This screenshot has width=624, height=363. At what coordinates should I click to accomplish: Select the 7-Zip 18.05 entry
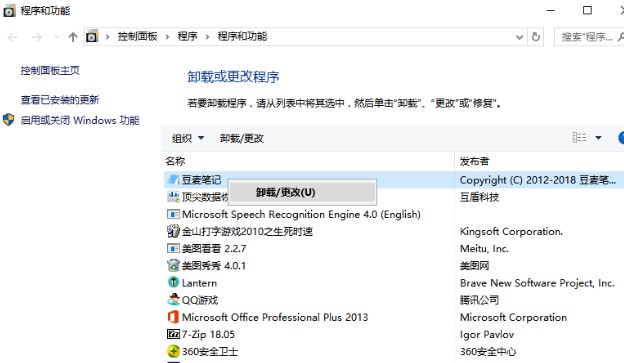point(208,334)
